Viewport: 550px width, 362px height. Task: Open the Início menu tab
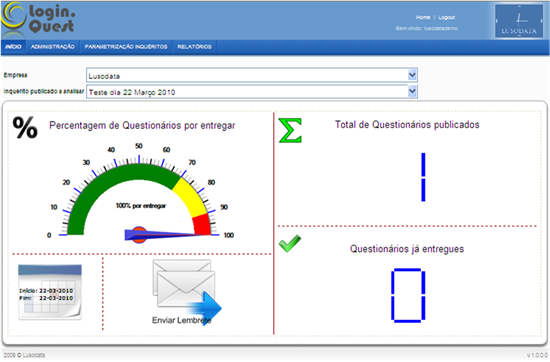click(x=13, y=47)
